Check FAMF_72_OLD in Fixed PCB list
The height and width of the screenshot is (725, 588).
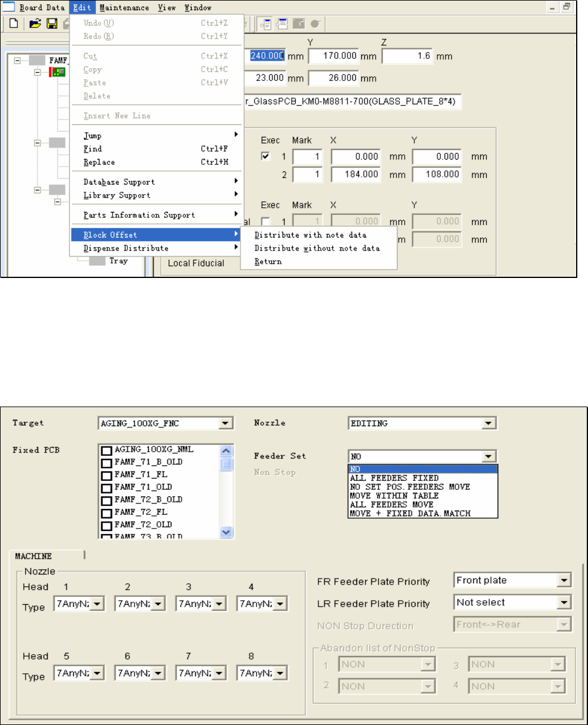[x=107, y=525]
